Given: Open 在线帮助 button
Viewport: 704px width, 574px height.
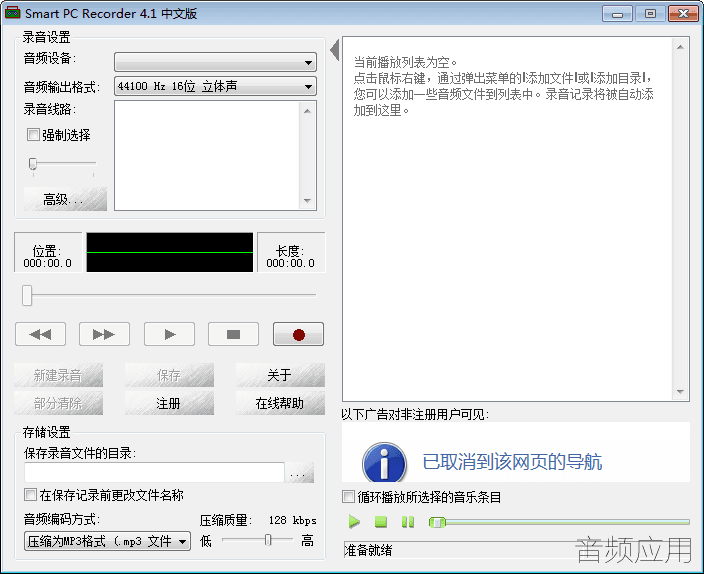Looking at the screenshot, I should tap(280, 403).
